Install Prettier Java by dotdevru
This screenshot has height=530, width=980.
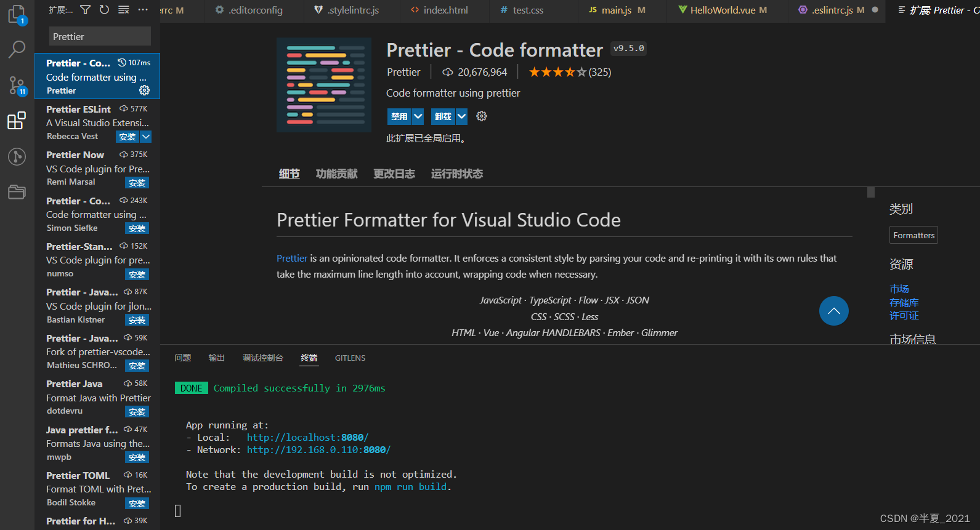tap(137, 412)
